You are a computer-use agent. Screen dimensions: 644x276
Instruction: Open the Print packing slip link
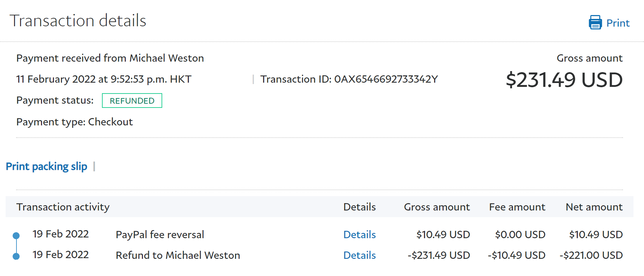47,166
